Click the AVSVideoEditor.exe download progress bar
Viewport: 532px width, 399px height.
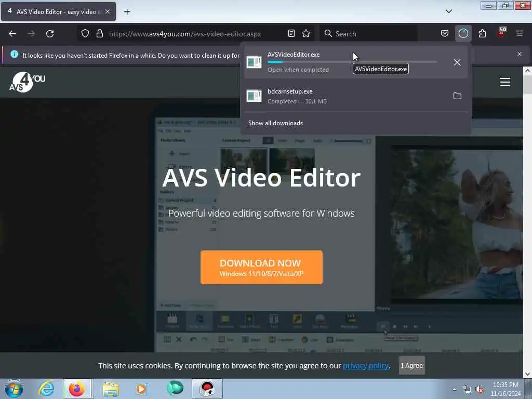352,62
